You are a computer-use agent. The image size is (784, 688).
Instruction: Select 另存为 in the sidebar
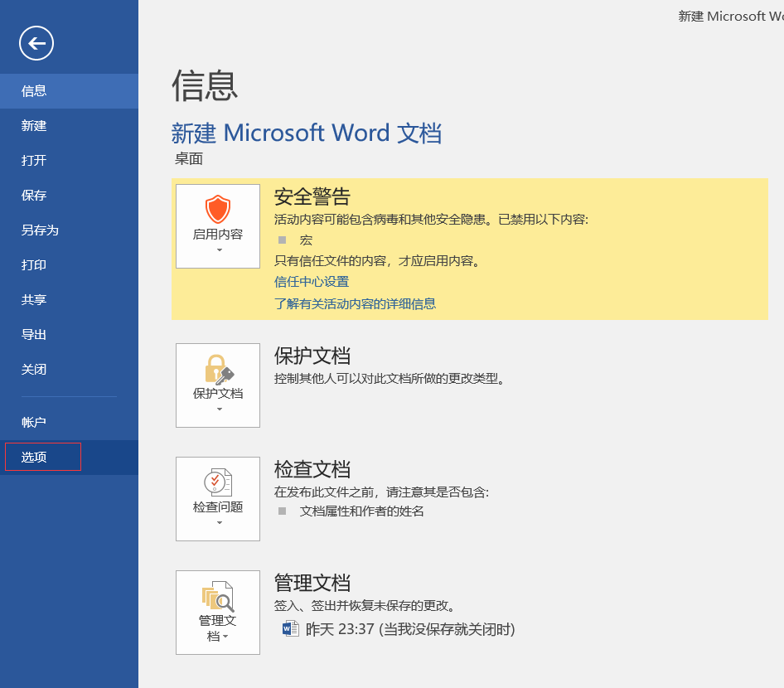click(69, 230)
